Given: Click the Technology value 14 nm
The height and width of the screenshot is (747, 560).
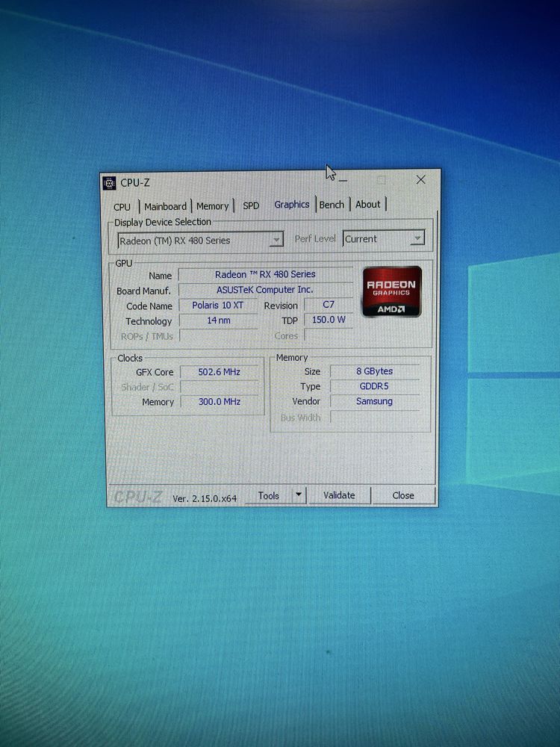Looking at the screenshot, I should [218, 320].
